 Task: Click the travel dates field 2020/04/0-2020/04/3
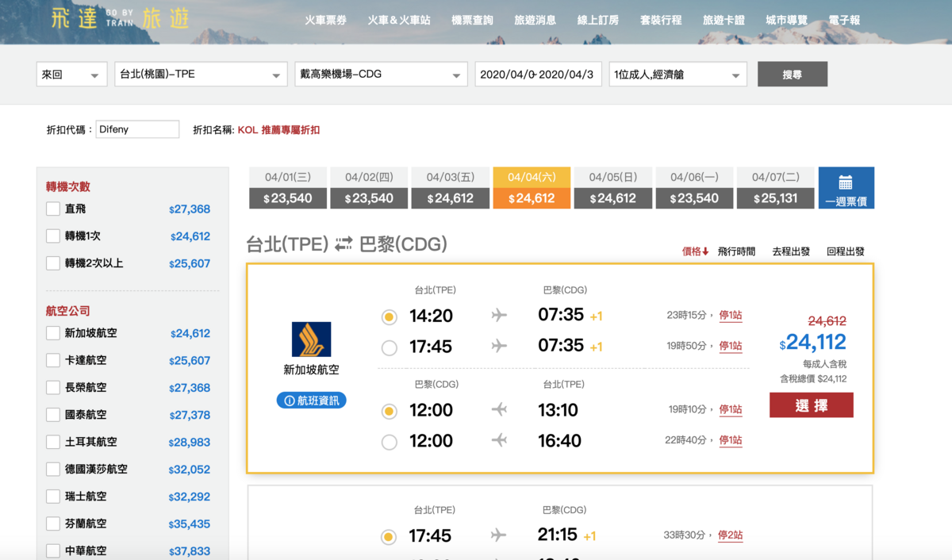(x=539, y=75)
